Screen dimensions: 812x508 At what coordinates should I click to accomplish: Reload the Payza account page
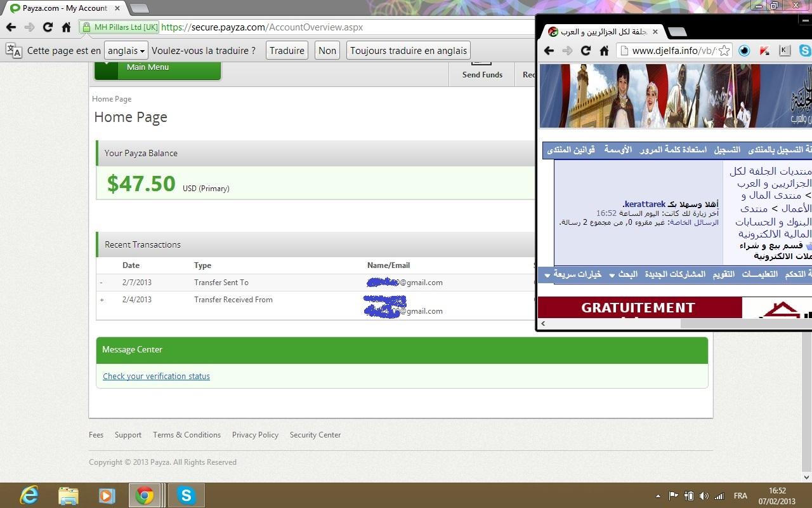(48, 27)
